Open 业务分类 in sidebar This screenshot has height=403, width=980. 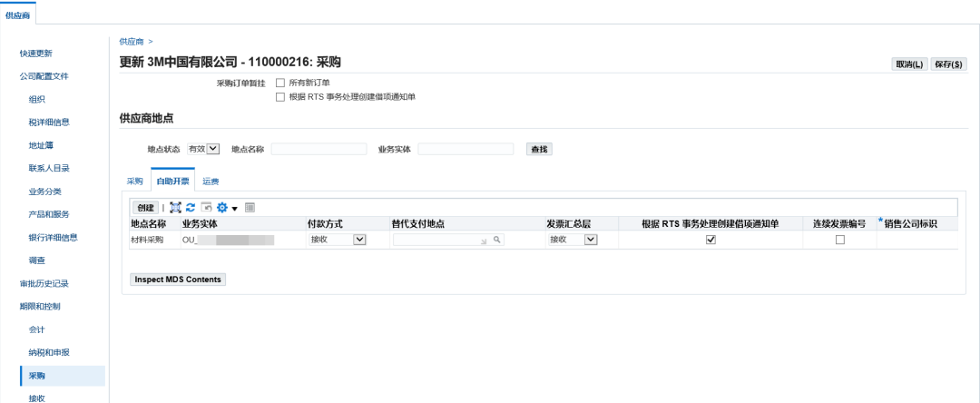pos(45,192)
